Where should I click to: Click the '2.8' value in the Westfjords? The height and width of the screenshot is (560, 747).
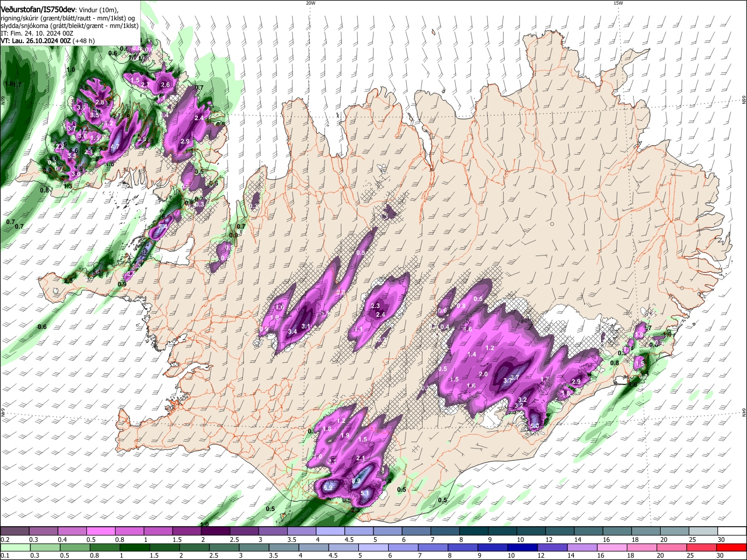tap(100, 103)
